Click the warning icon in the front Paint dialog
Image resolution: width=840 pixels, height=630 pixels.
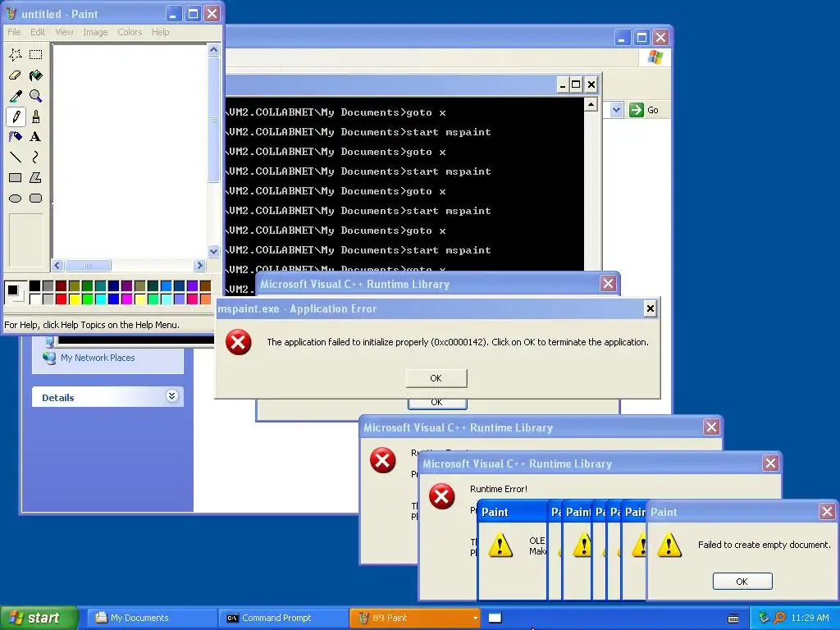pyautogui.click(x=669, y=546)
